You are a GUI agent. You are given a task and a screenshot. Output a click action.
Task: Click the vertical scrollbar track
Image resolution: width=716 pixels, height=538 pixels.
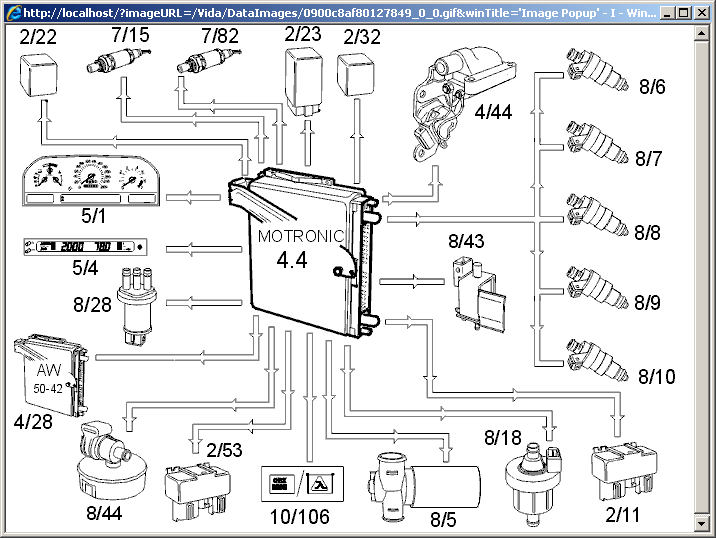[701, 279]
